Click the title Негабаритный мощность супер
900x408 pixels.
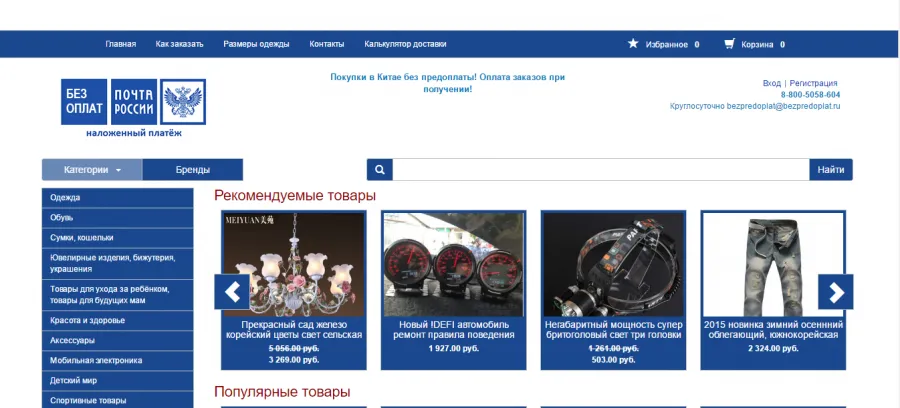(x=613, y=330)
